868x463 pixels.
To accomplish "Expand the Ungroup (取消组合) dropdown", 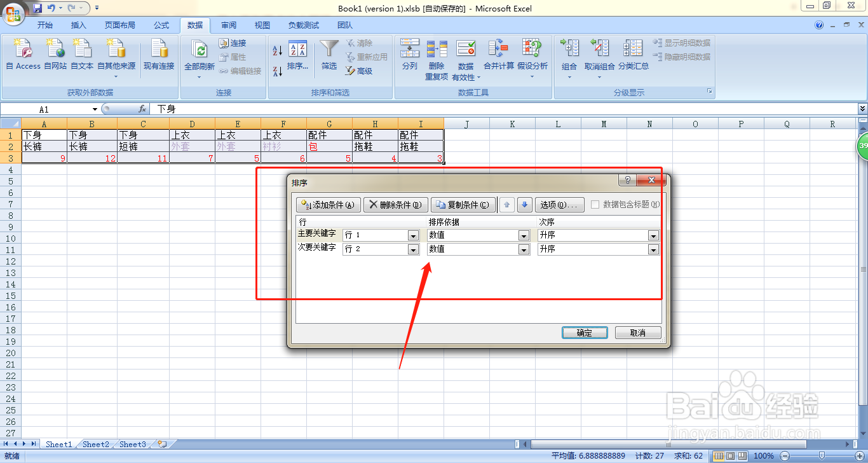I will tap(600, 77).
